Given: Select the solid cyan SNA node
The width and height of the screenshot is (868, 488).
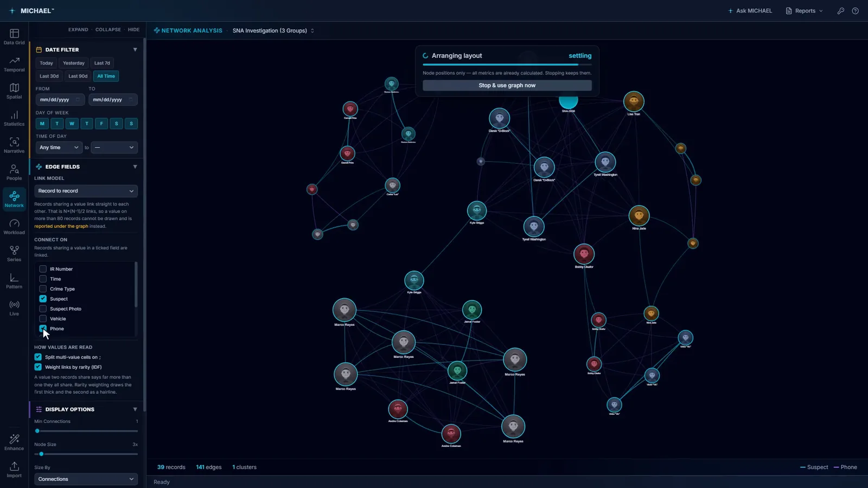Looking at the screenshot, I should (569, 100).
